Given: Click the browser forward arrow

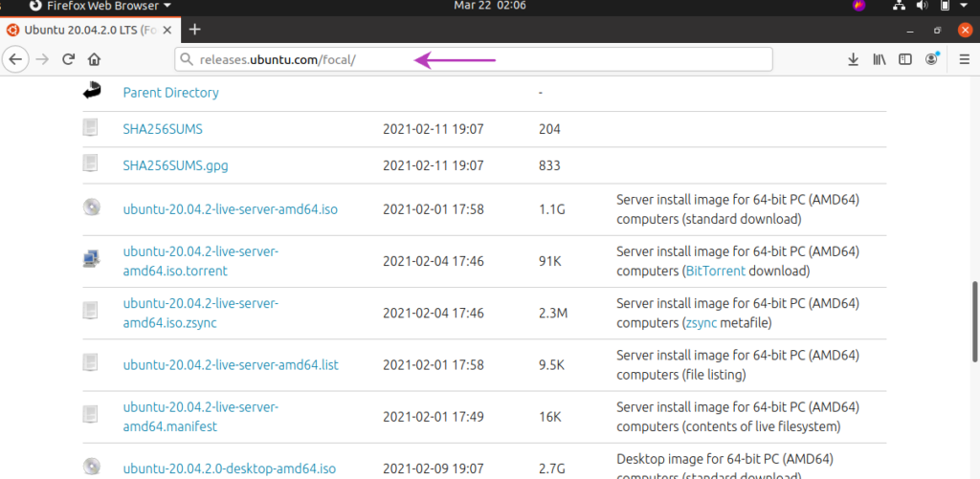Looking at the screenshot, I should pos(42,59).
